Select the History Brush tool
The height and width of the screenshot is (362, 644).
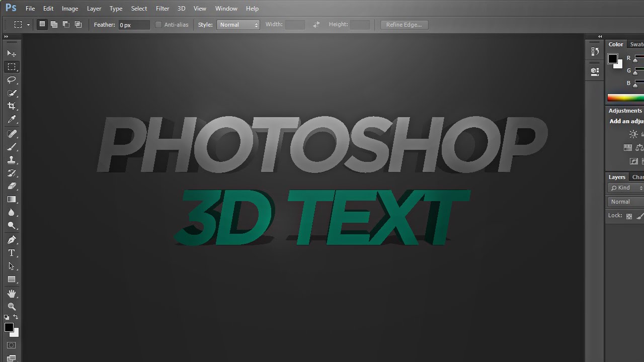point(12,173)
